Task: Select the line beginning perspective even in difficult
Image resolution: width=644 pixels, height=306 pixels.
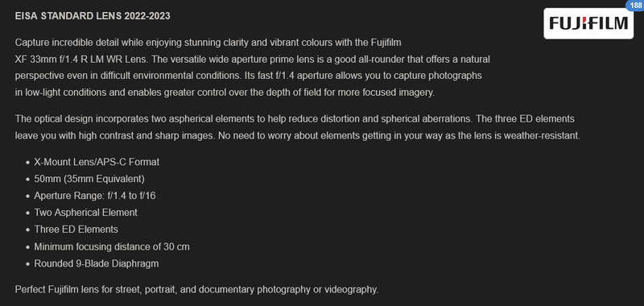Action: tap(248, 76)
